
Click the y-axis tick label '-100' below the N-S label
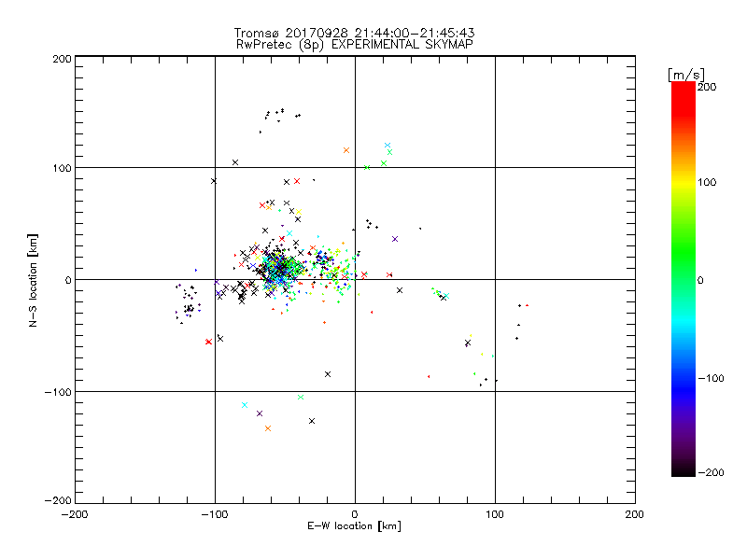[x=58, y=392]
